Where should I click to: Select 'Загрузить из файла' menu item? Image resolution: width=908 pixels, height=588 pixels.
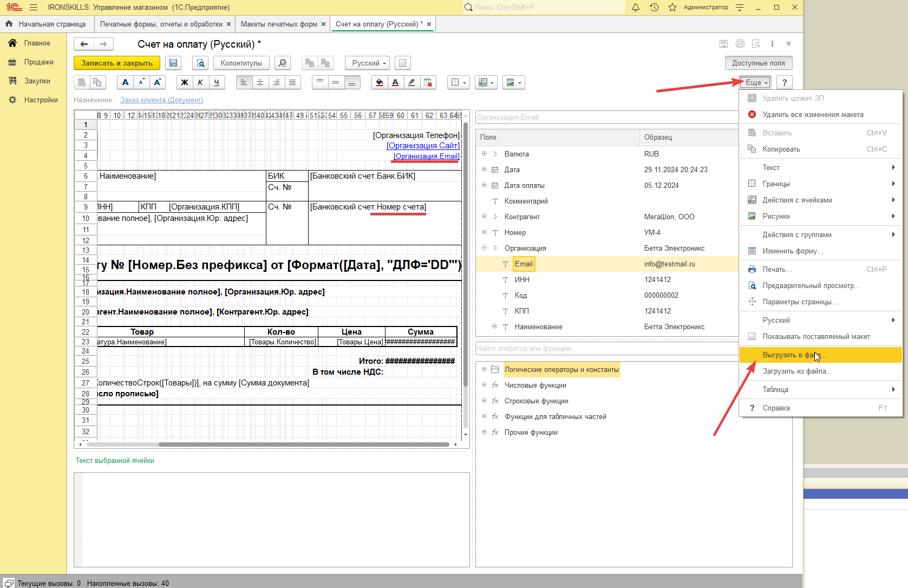point(797,371)
